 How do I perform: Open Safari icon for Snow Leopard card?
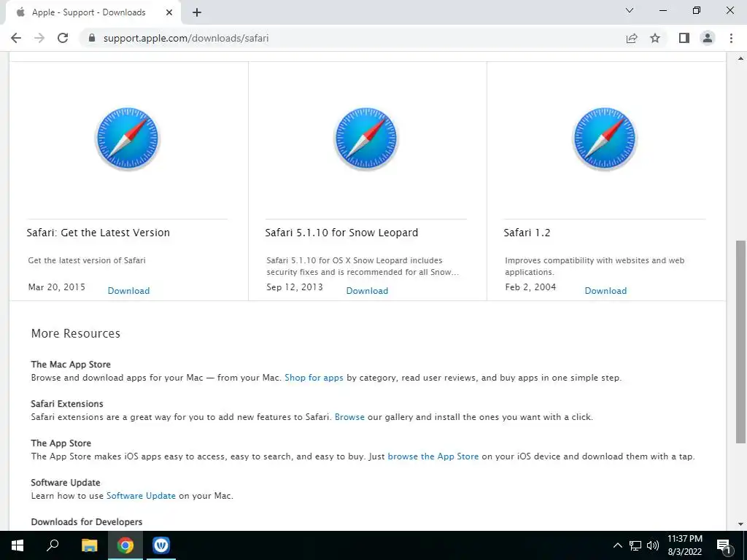point(366,139)
